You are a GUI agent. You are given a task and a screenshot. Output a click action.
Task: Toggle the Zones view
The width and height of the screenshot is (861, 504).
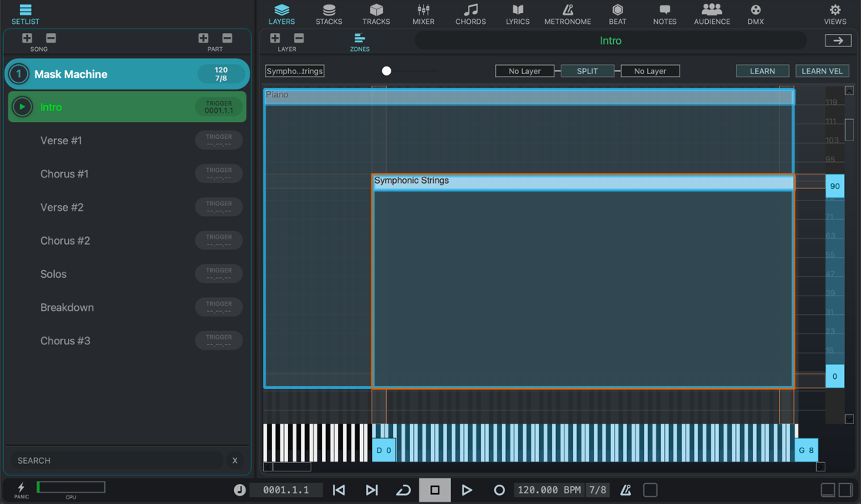pos(360,42)
